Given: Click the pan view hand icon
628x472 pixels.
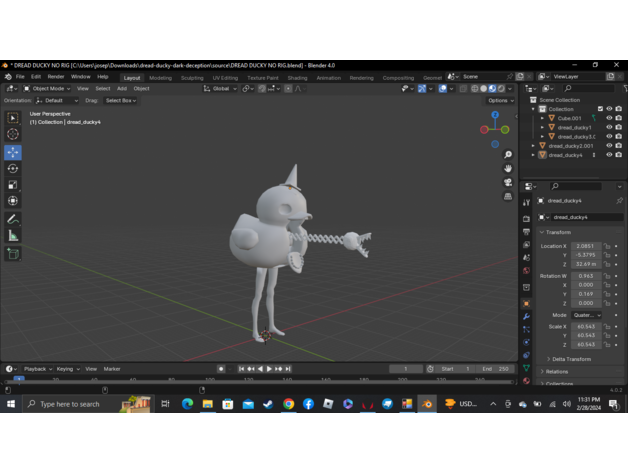Looking at the screenshot, I should 508,169.
